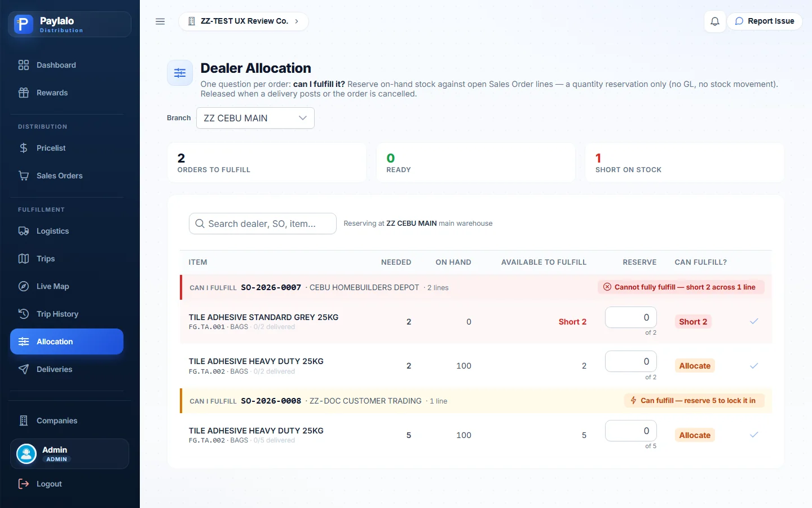Click the Dealer Allocation sliders icon
This screenshot has width=812, height=508.
coord(180,73)
